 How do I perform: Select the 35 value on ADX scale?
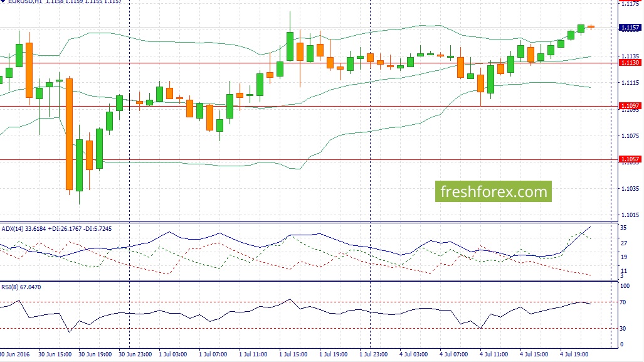pos(623,228)
